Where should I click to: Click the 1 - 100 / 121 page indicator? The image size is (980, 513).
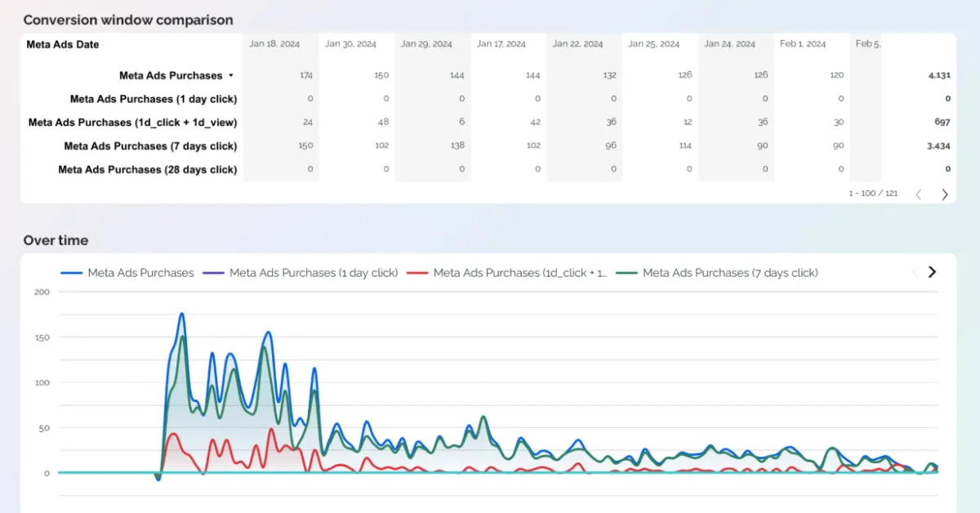point(872,194)
